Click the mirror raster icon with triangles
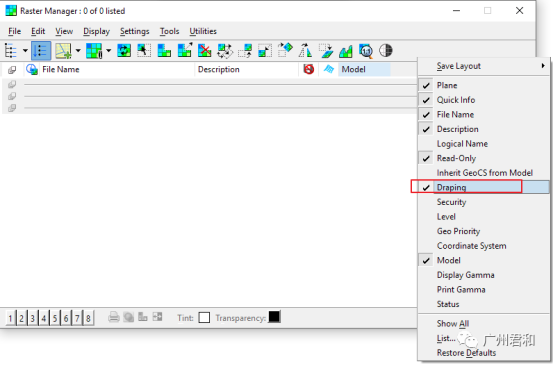Image resolution: width=554 pixels, height=365 pixels. tap(305, 50)
